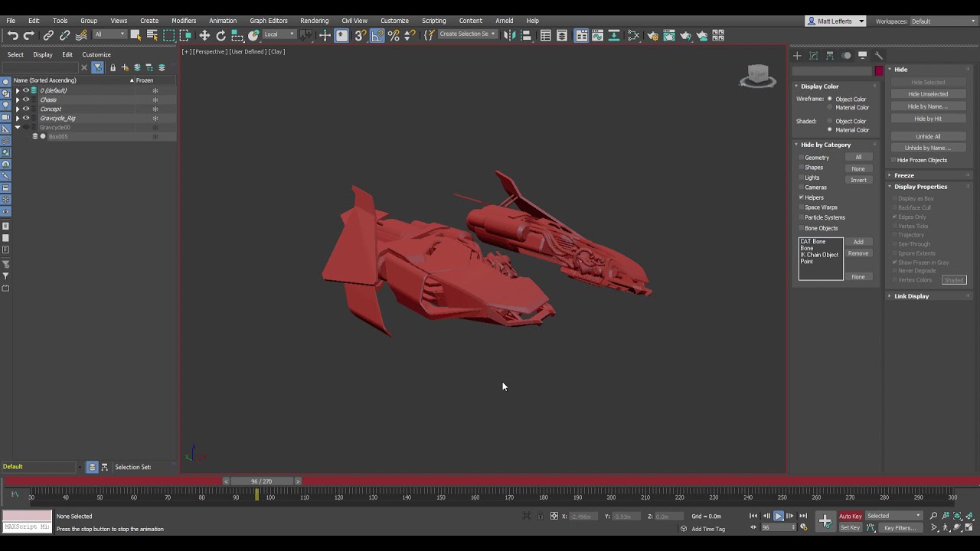
Task: Switch to the Modify command panel tab
Action: [x=813, y=55]
